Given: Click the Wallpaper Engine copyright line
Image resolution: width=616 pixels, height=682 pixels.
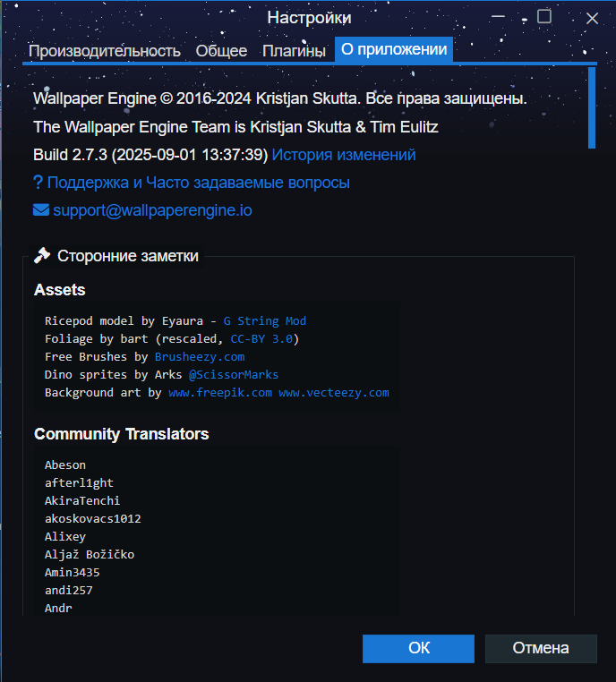Looking at the screenshot, I should coord(279,98).
